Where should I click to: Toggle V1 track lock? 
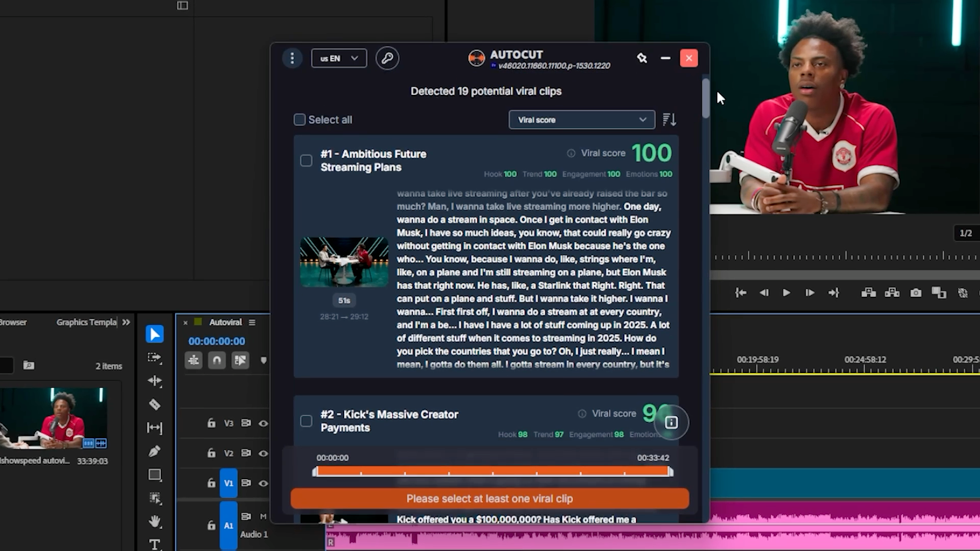pyautogui.click(x=211, y=483)
